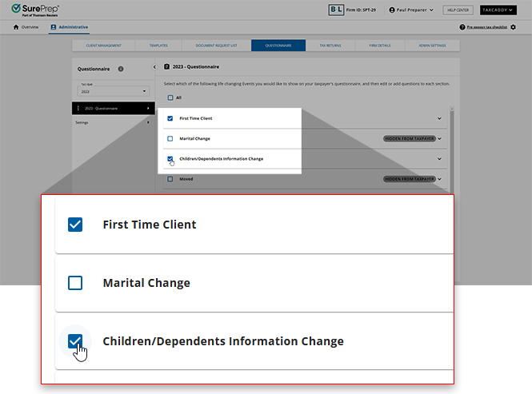Select the Administrative tab
The height and width of the screenshot is (394, 532).
(x=70, y=27)
